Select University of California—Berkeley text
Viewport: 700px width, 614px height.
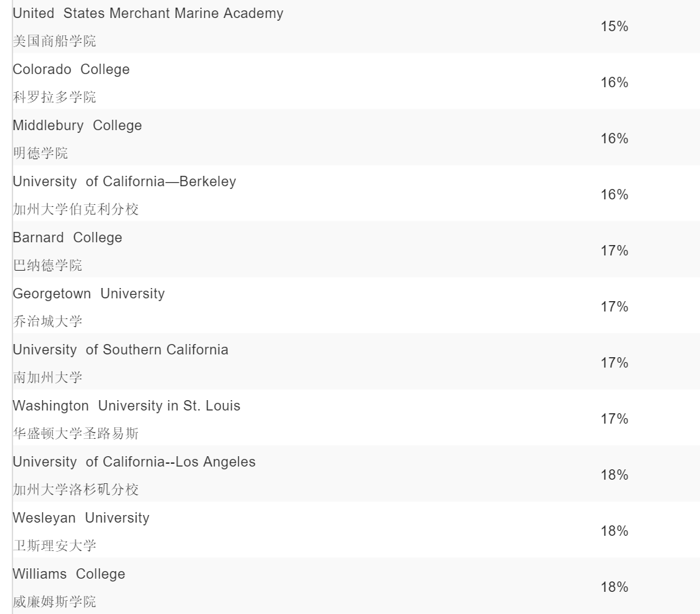point(125,181)
